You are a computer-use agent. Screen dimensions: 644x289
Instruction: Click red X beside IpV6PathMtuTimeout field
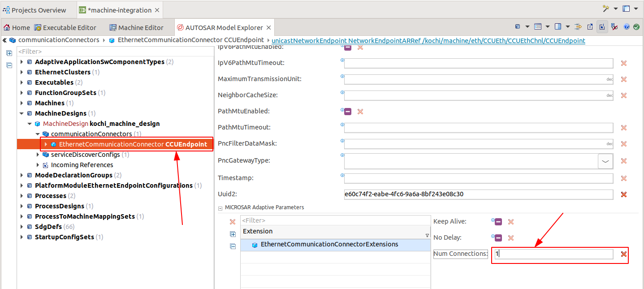pos(623,63)
